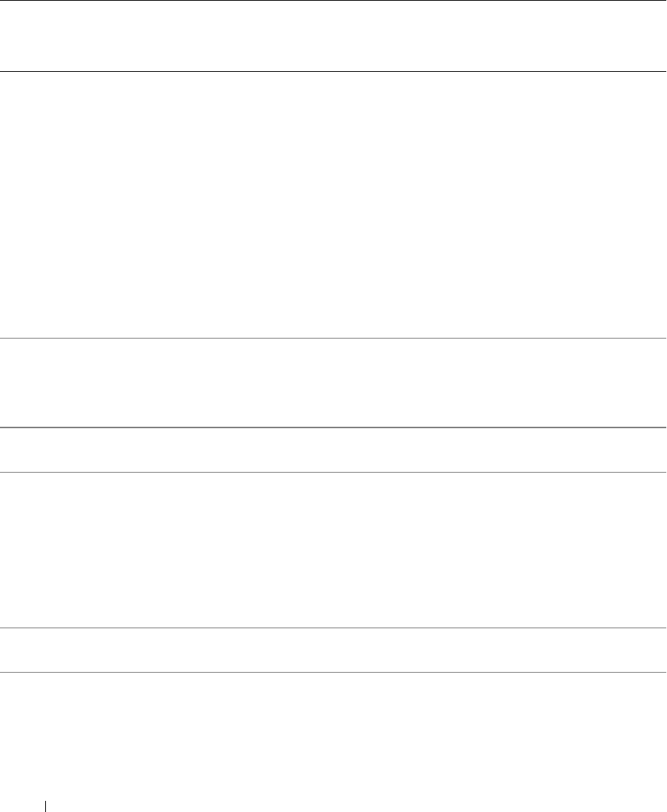Image resolution: width=667 pixels, height=812 pixels.
Task: Click the left edge of the tallest row
Action: [x=11, y=204]
